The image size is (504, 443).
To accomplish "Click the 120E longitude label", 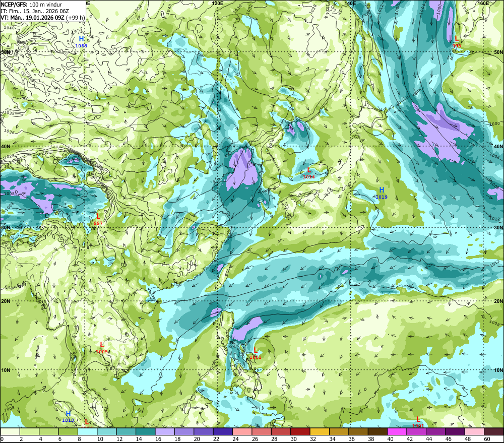I will (218, 3).
